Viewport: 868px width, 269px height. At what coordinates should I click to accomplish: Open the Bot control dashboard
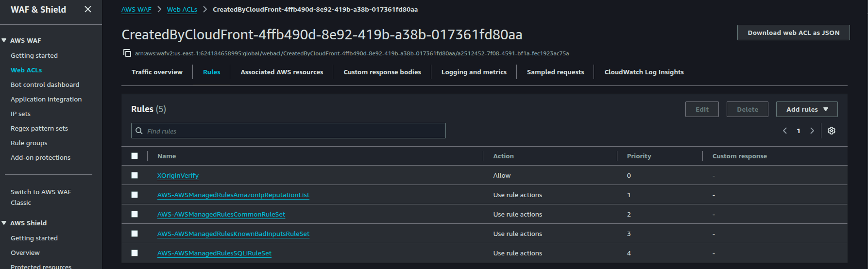45,84
